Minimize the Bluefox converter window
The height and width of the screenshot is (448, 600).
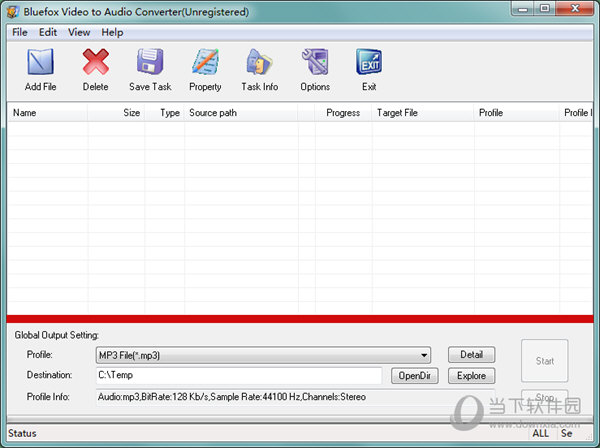tap(523, 9)
